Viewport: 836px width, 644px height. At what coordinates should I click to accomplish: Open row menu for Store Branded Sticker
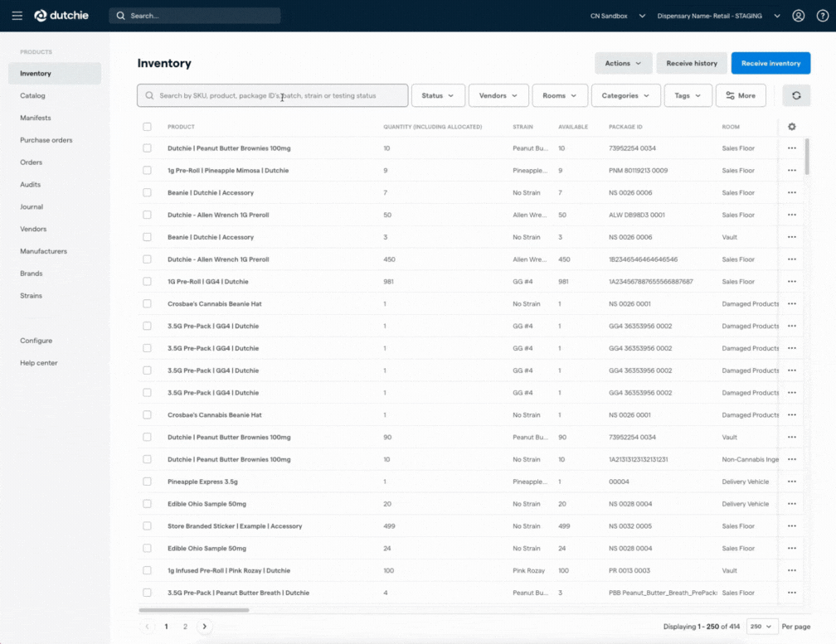click(x=792, y=525)
